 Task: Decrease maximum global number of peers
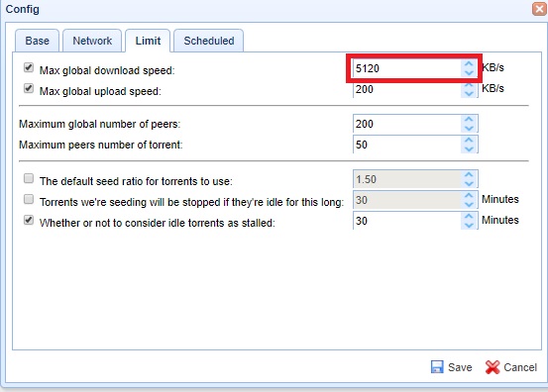[x=469, y=128]
